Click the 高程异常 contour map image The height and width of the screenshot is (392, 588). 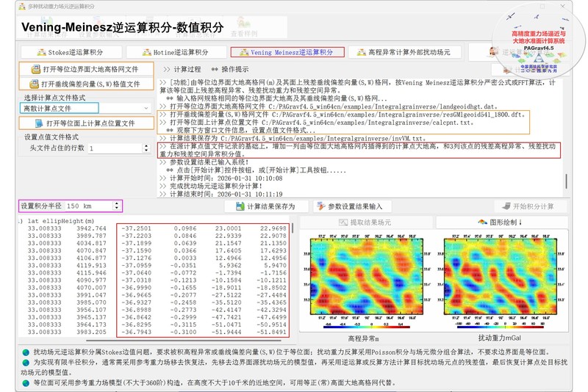point(366,276)
